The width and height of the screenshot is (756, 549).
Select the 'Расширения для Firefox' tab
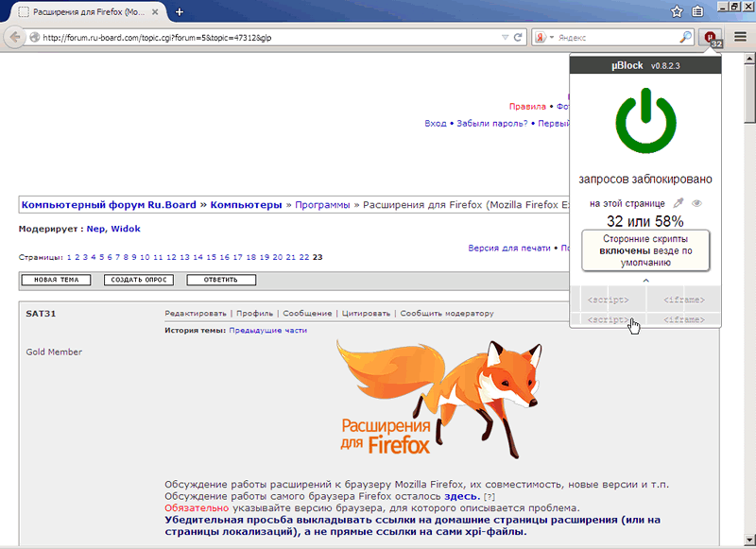(88, 12)
